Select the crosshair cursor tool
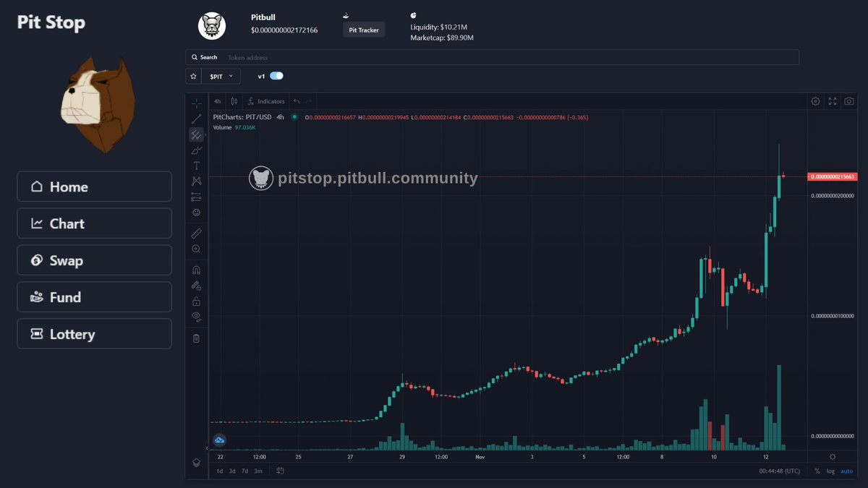The height and width of the screenshot is (488, 868). point(196,103)
